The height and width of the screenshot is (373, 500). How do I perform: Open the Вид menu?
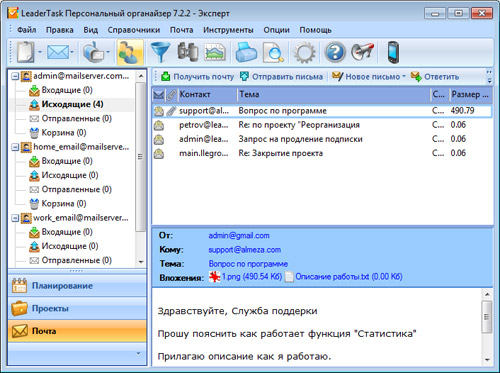[x=91, y=30]
